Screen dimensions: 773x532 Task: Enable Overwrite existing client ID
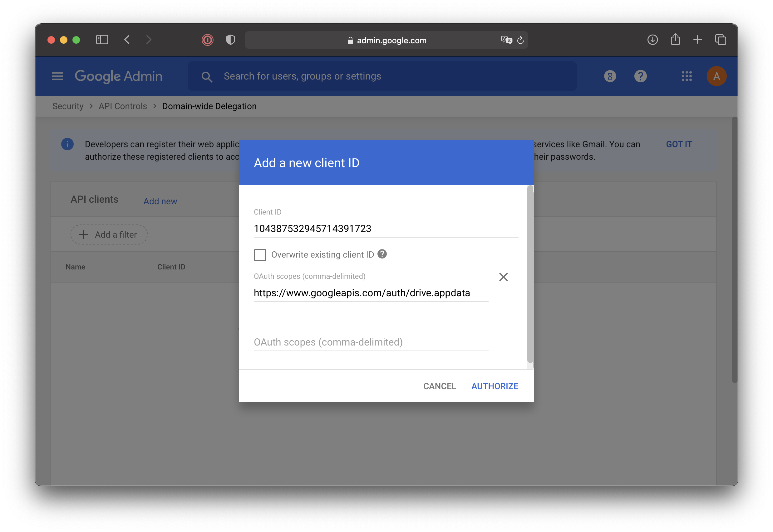[260, 255]
